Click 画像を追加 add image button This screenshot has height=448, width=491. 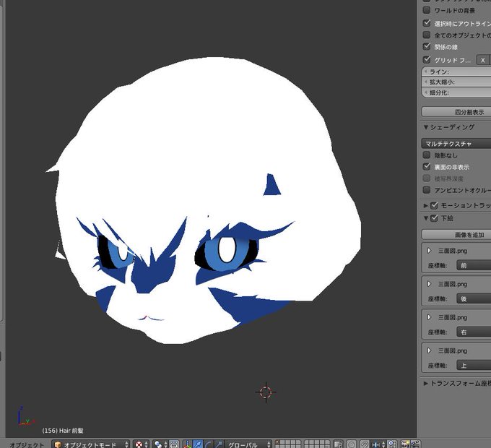[x=456, y=235]
